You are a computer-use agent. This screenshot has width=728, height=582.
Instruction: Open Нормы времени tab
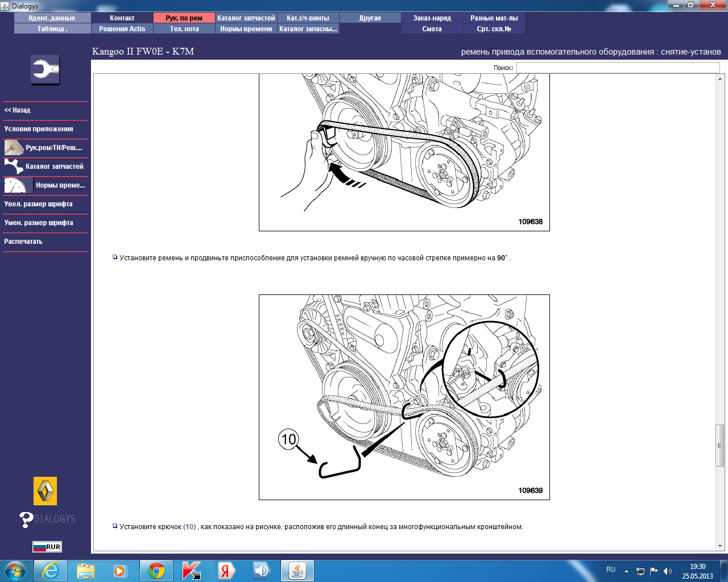point(246,29)
